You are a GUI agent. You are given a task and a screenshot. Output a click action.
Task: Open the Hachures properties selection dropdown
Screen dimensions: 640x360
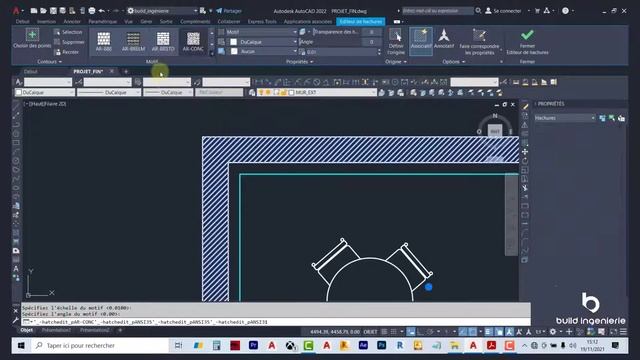pos(565,118)
